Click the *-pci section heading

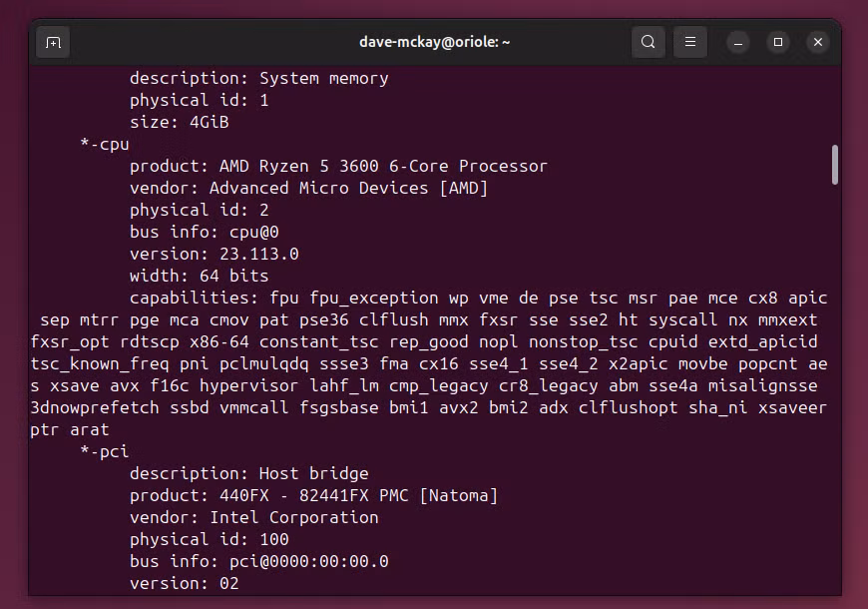pos(105,451)
